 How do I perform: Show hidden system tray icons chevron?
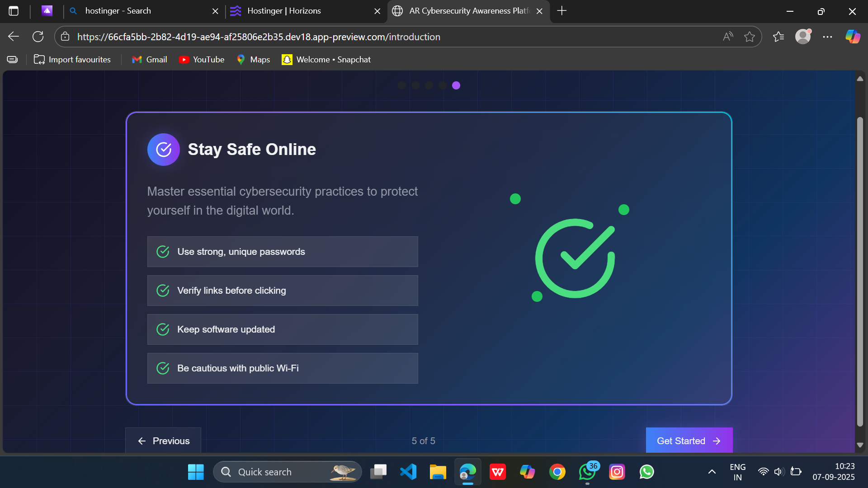click(x=712, y=472)
